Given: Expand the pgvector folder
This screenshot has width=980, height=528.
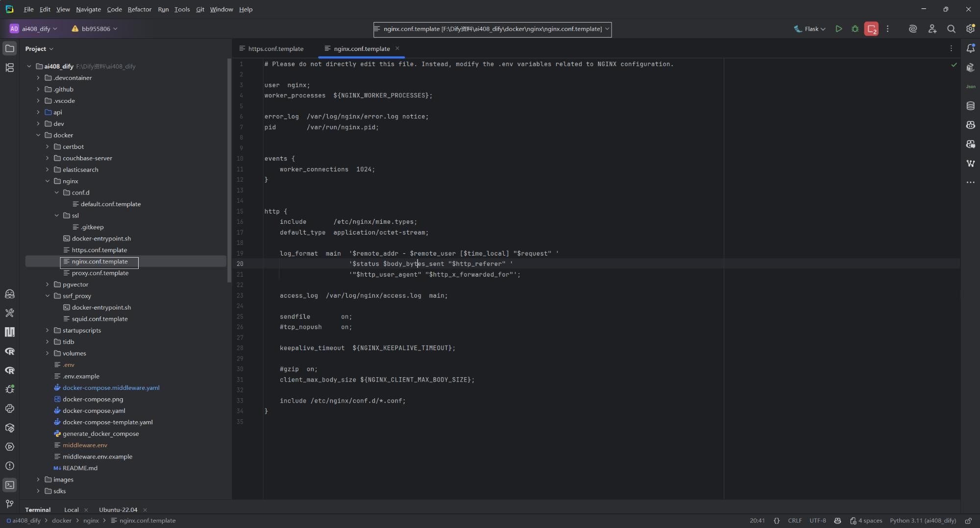Looking at the screenshot, I should [x=48, y=285].
